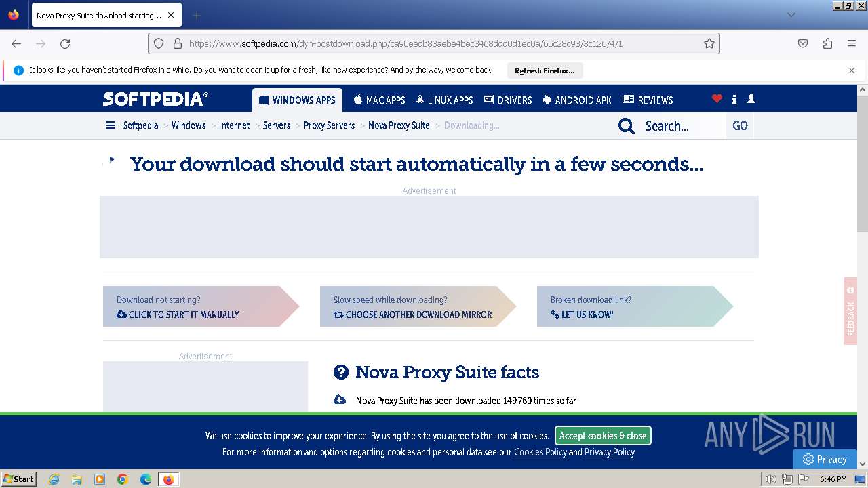
Task: Click the info icon in header
Action: point(734,99)
